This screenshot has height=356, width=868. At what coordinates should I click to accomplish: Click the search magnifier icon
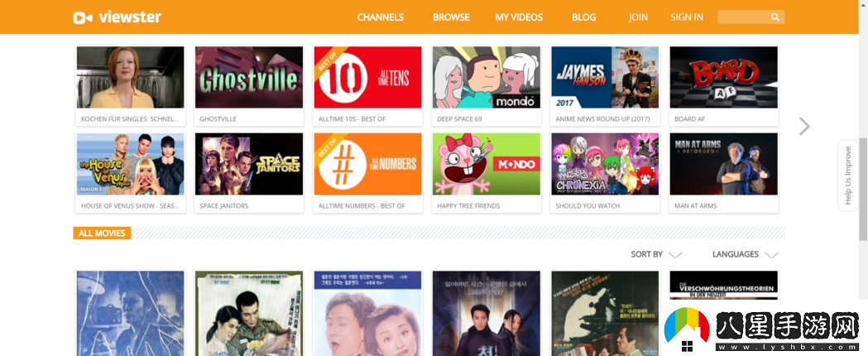(775, 17)
